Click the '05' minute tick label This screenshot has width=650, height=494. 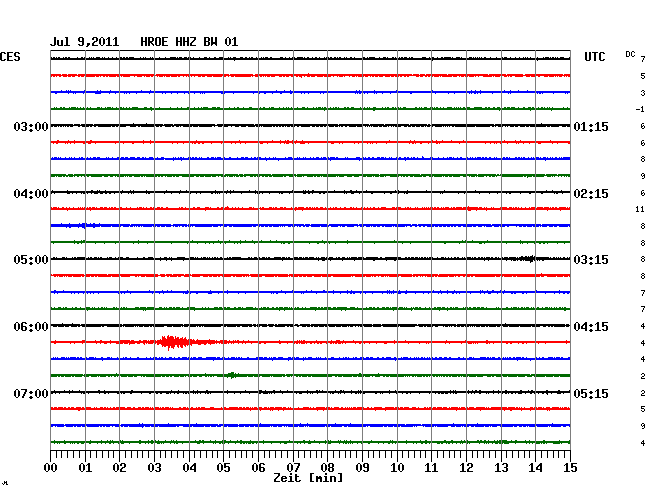223,468
